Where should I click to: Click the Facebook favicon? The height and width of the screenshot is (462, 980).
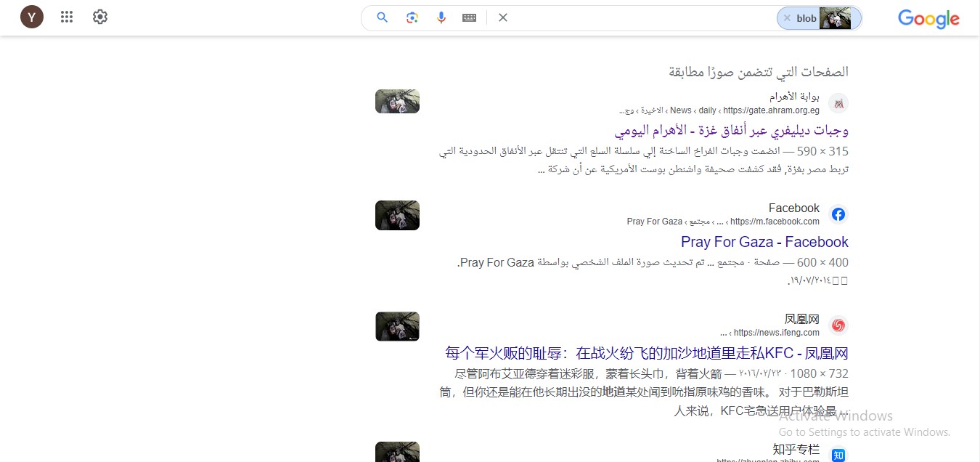pos(838,214)
